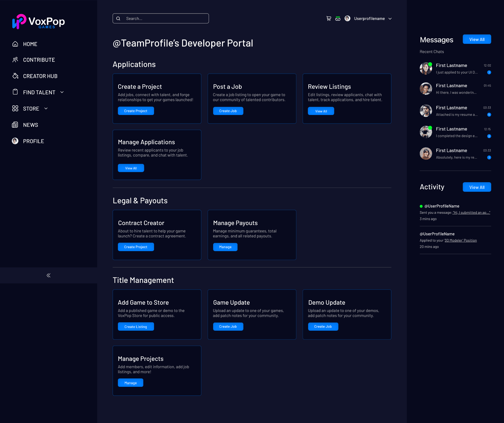
Task: Click View All next to Activity
Action: click(477, 187)
